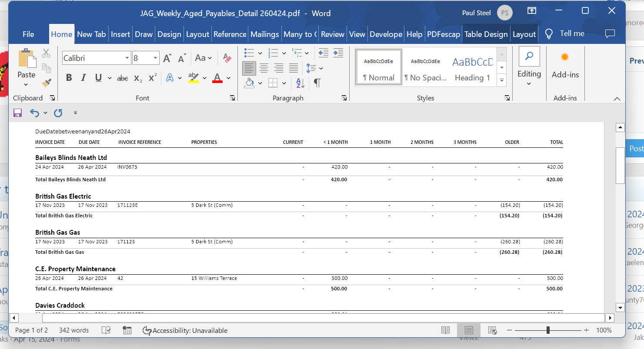Apply yellow text highlight color

coord(194,78)
